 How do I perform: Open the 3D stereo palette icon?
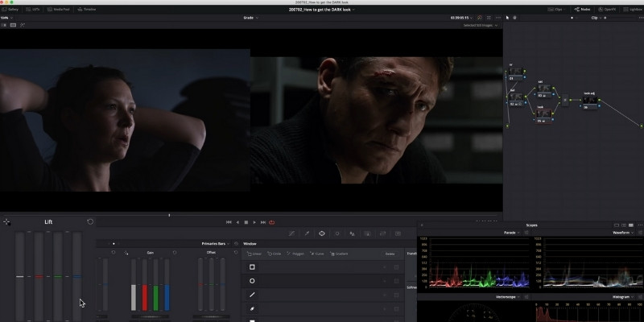coord(398,233)
